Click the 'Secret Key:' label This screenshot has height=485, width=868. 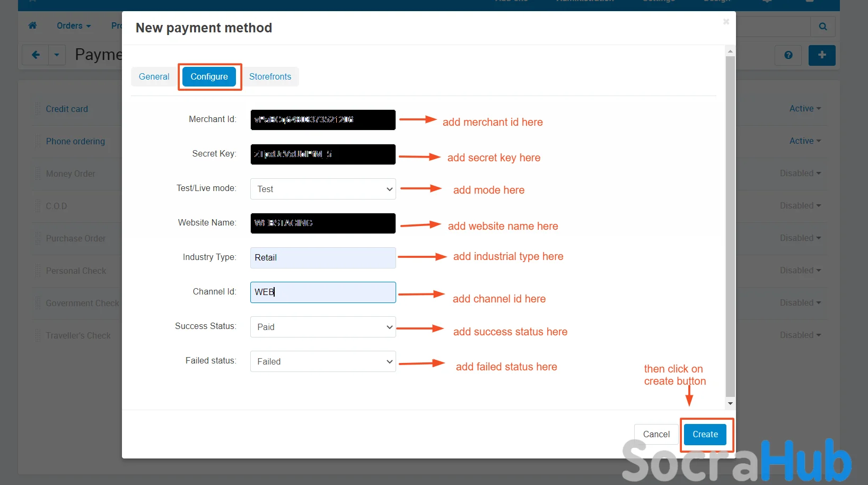(214, 153)
